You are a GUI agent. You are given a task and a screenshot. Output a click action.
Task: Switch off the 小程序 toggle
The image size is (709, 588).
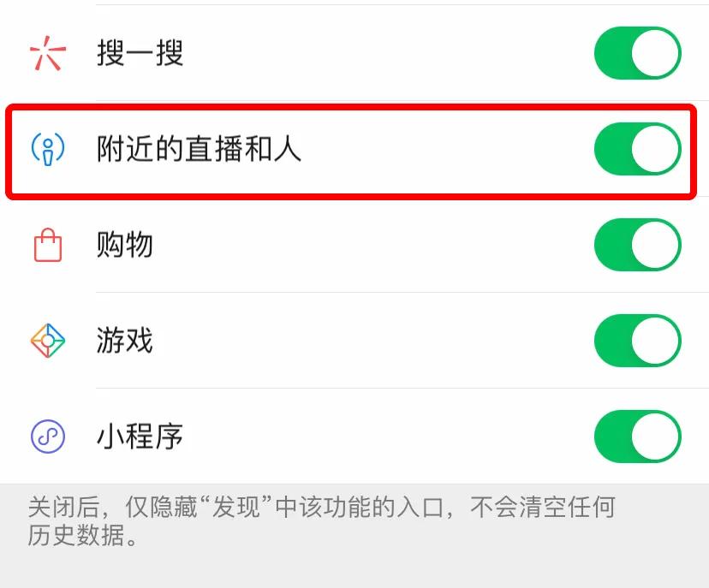coord(639,437)
